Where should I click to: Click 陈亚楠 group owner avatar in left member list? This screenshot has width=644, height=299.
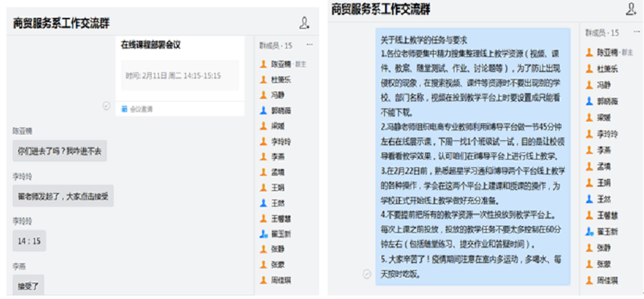click(263, 64)
